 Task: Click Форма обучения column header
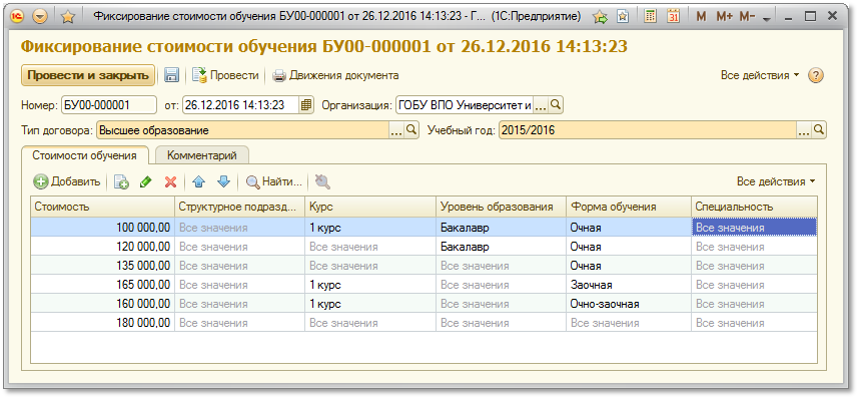[629, 207]
